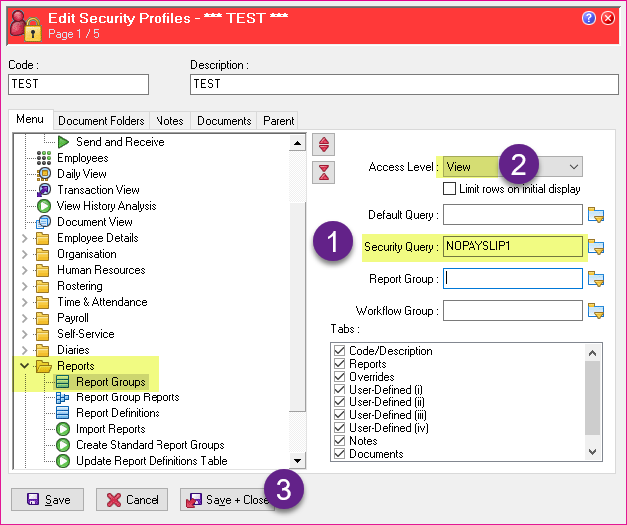The image size is (627, 525).
Task: Open the Access Level dropdown
Action: point(573,167)
